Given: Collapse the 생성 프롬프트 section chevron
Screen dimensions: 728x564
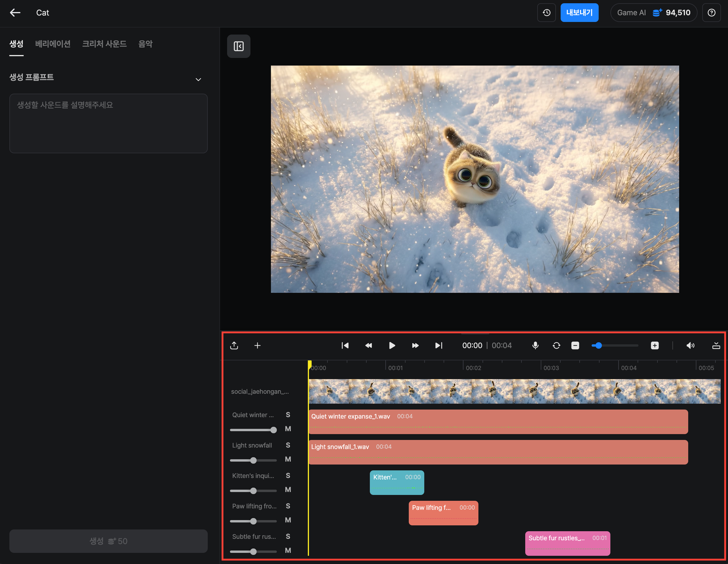Looking at the screenshot, I should click(x=198, y=79).
